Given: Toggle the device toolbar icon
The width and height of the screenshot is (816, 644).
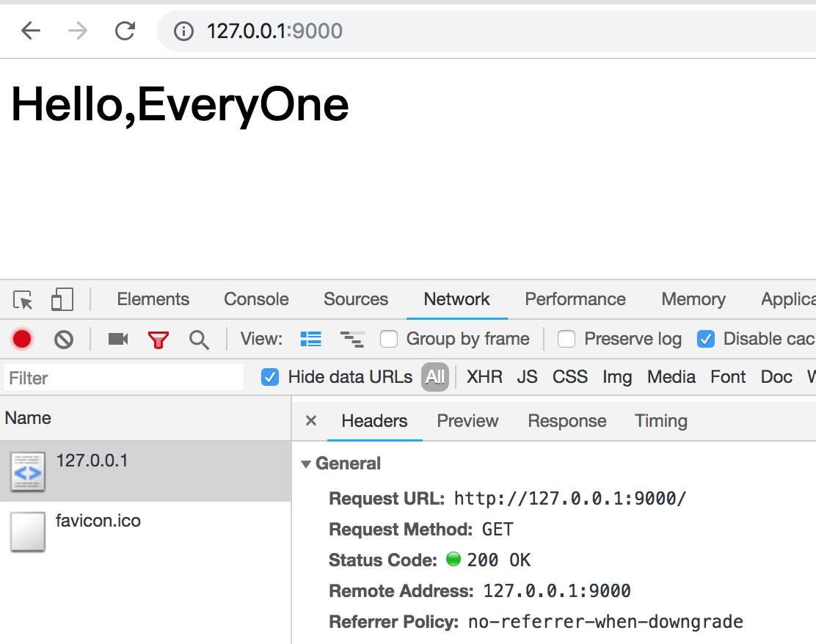Looking at the screenshot, I should 62,300.
